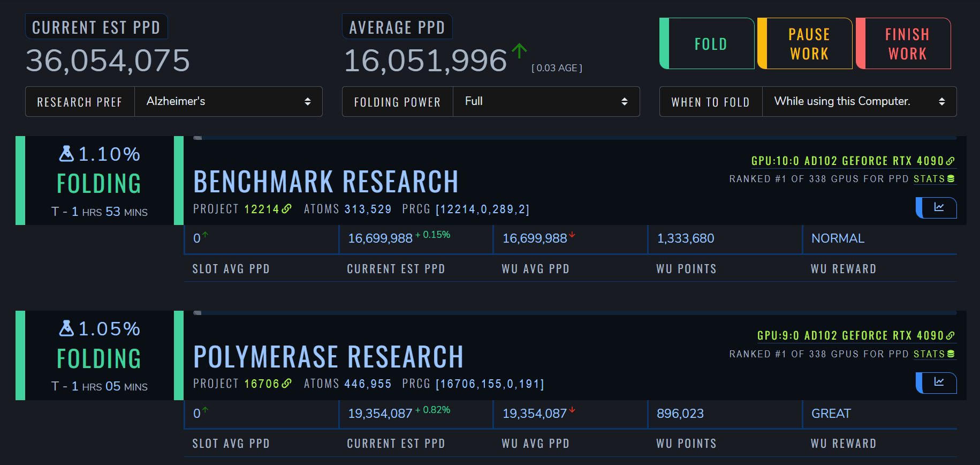Click link icon next to GPU:10:0 RTX 4090

(x=951, y=161)
